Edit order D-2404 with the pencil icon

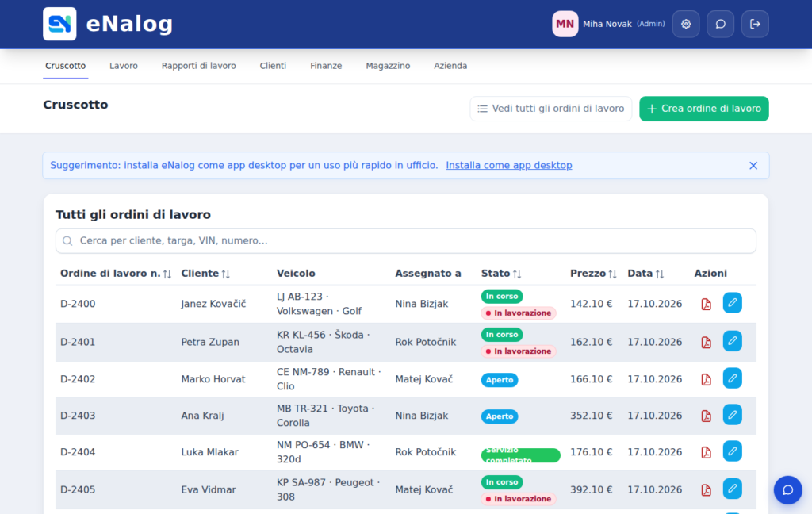point(732,451)
